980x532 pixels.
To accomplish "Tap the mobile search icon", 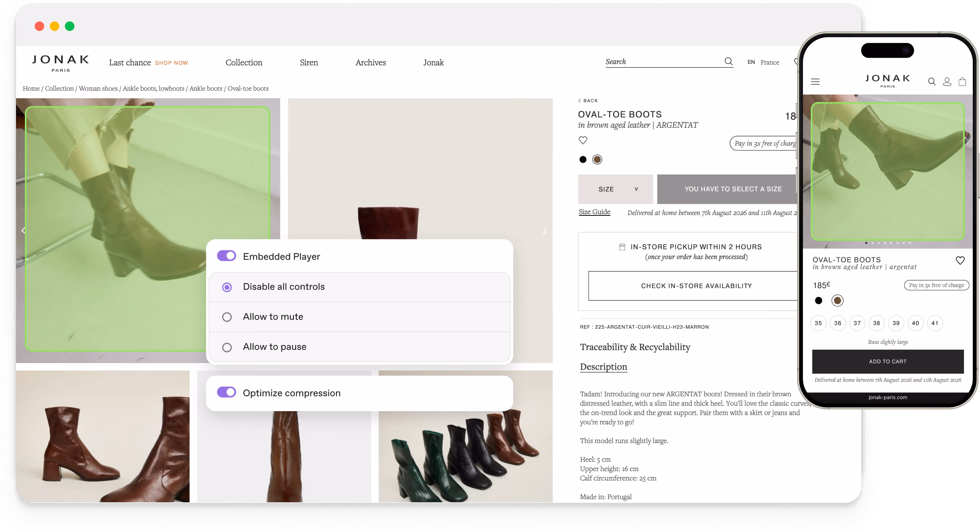I will pyautogui.click(x=932, y=82).
